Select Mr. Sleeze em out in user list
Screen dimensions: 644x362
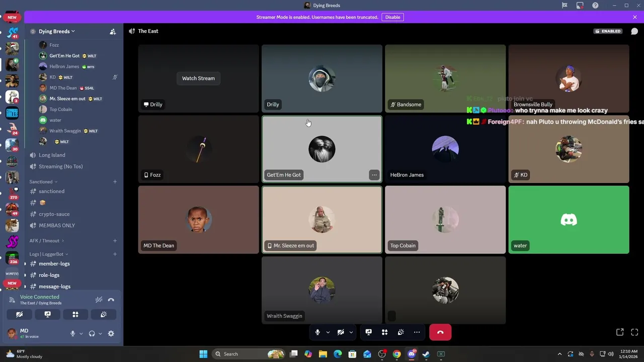pyautogui.click(x=67, y=99)
